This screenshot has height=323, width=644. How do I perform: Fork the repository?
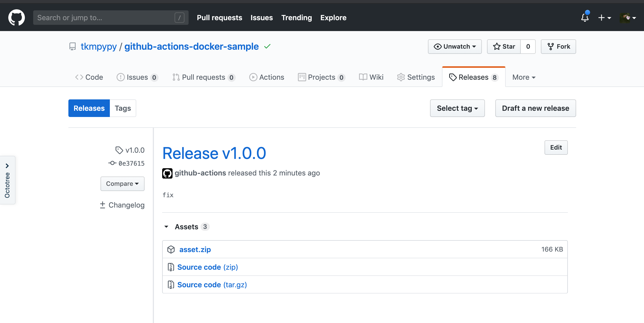tap(558, 47)
